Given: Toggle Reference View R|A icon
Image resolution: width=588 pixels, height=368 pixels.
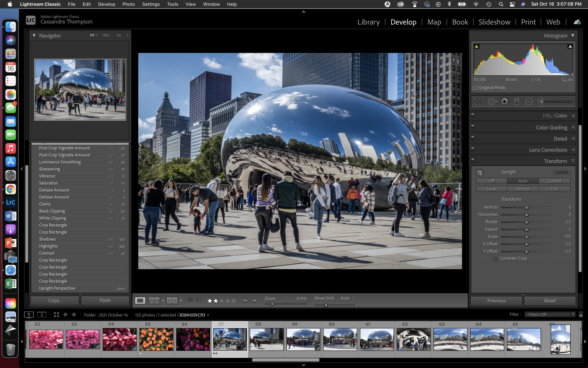Looking at the screenshot, I should [x=154, y=301].
